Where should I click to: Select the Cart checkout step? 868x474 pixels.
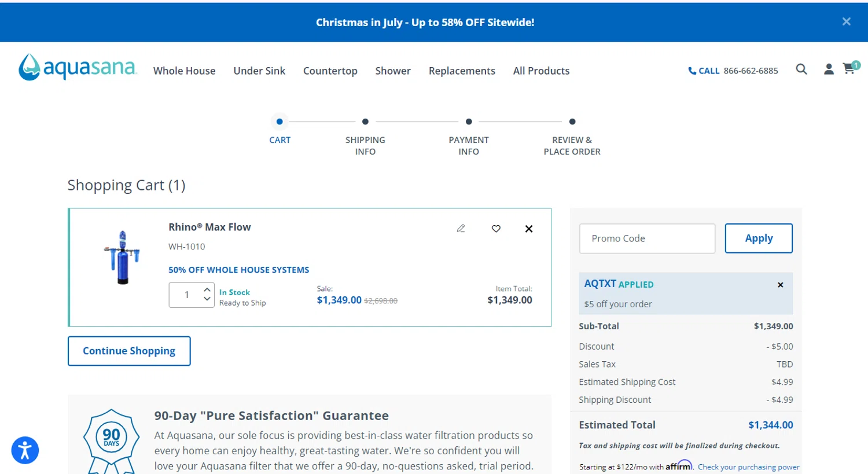coord(279,130)
